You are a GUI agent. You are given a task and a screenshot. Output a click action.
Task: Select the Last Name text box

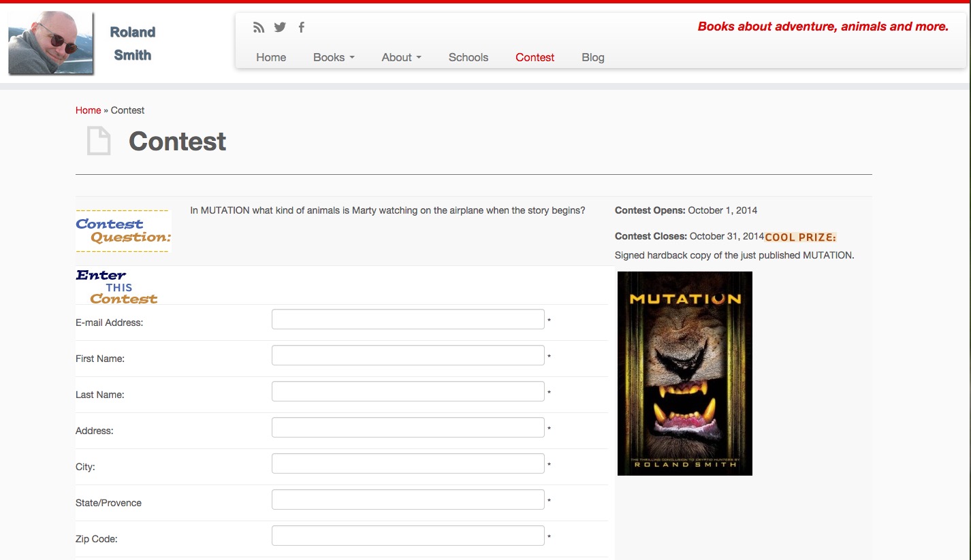(x=408, y=391)
